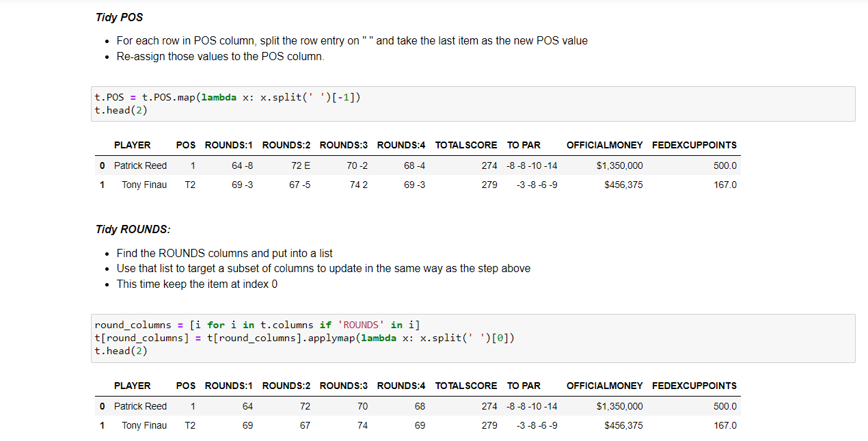Click the 64 -8 cell in the first table
This screenshot has height=441, width=868.
point(242,165)
